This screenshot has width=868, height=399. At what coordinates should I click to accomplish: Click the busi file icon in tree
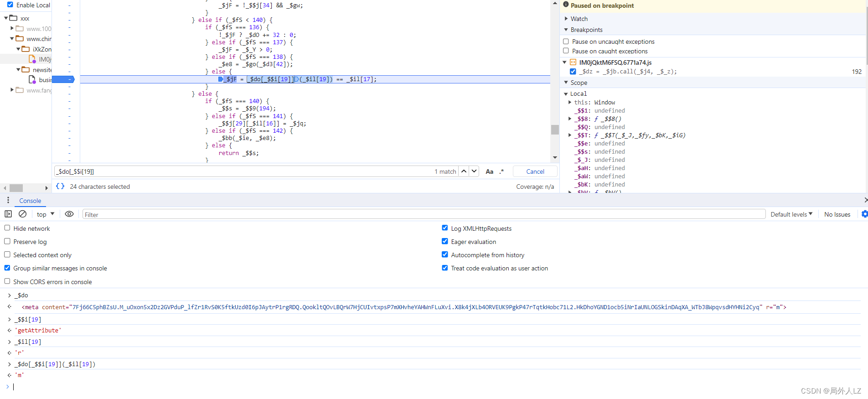32,79
